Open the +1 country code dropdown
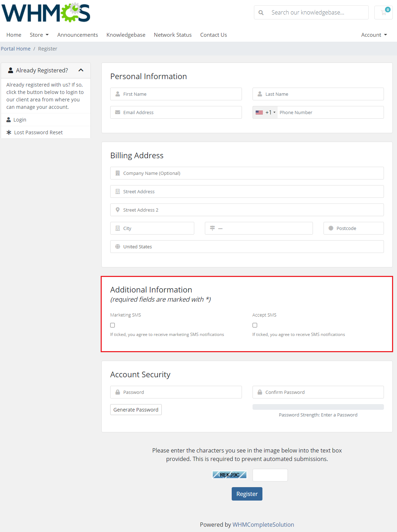 coord(265,112)
